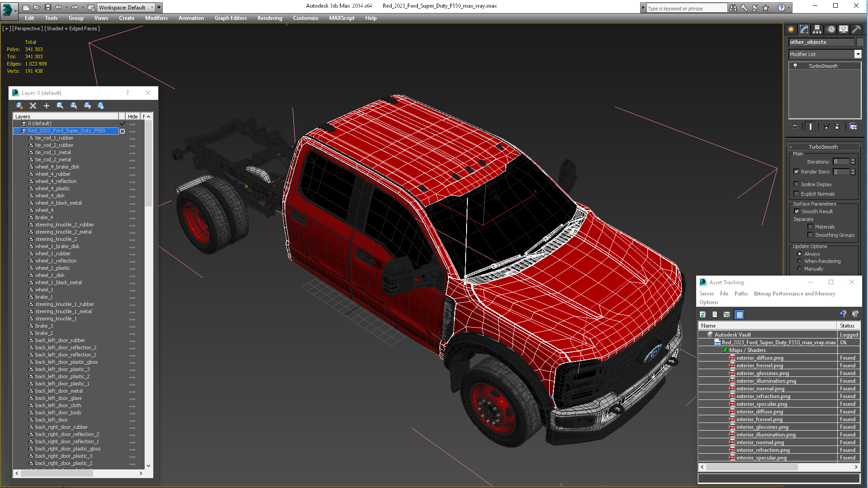This screenshot has width=868, height=488.
Task: Click the Perspective viewport label
Action: (x=28, y=28)
